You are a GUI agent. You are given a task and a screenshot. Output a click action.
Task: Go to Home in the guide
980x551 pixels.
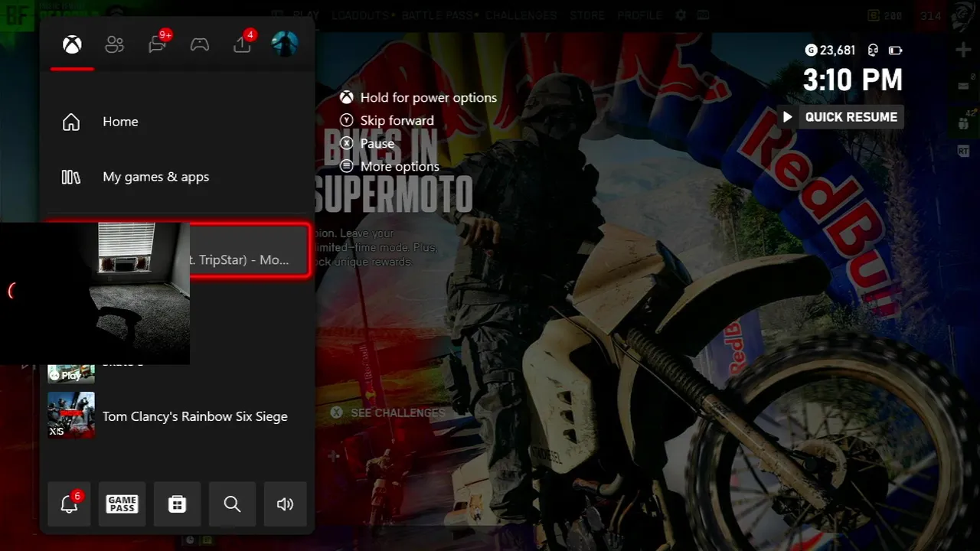coord(177,122)
